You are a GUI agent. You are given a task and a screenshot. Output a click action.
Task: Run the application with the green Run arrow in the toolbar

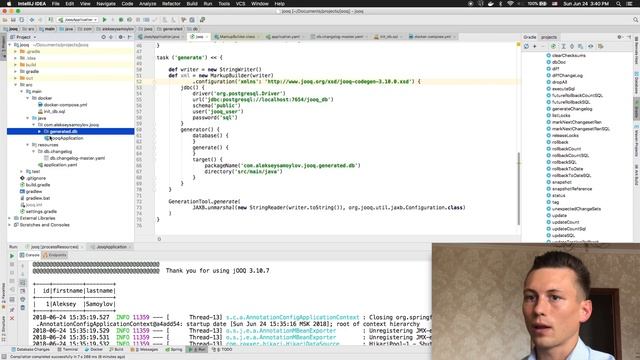click(x=104, y=20)
